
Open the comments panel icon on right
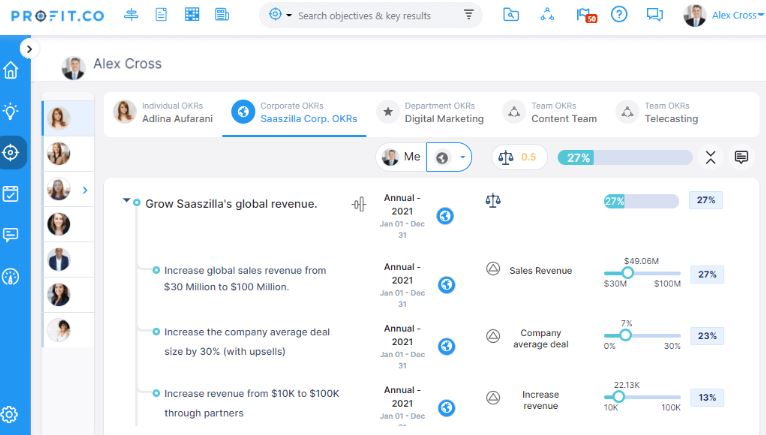(x=741, y=157)
